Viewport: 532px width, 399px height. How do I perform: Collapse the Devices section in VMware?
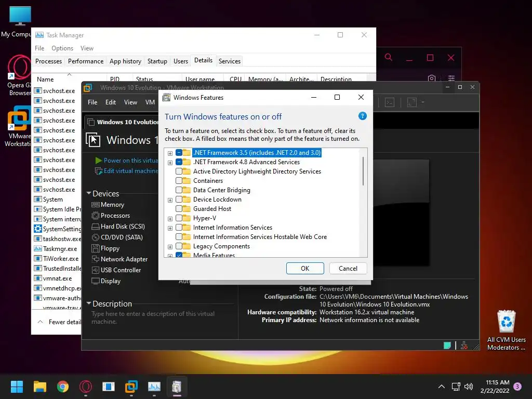click(89, 193)
